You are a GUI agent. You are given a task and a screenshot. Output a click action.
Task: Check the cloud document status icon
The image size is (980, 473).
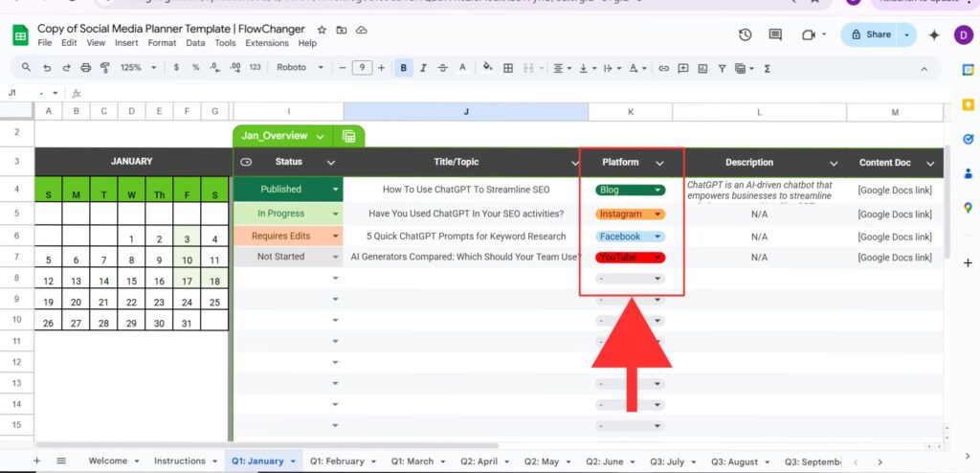[361, 30]
